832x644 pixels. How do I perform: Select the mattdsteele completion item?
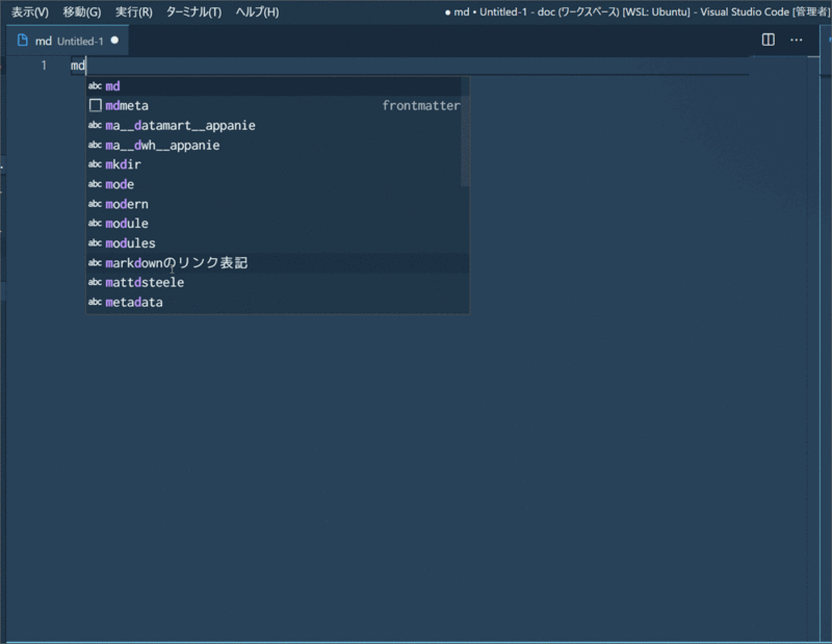(x=145, y=282)
